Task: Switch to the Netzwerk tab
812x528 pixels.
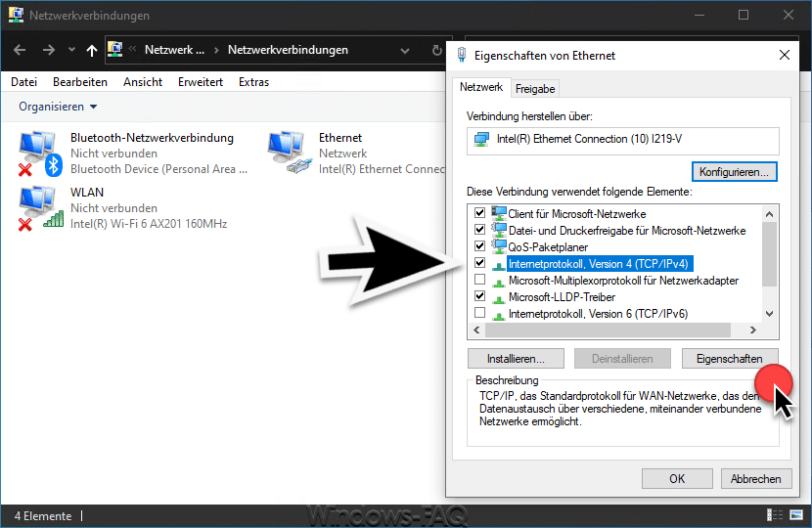Action: (481, 87)
